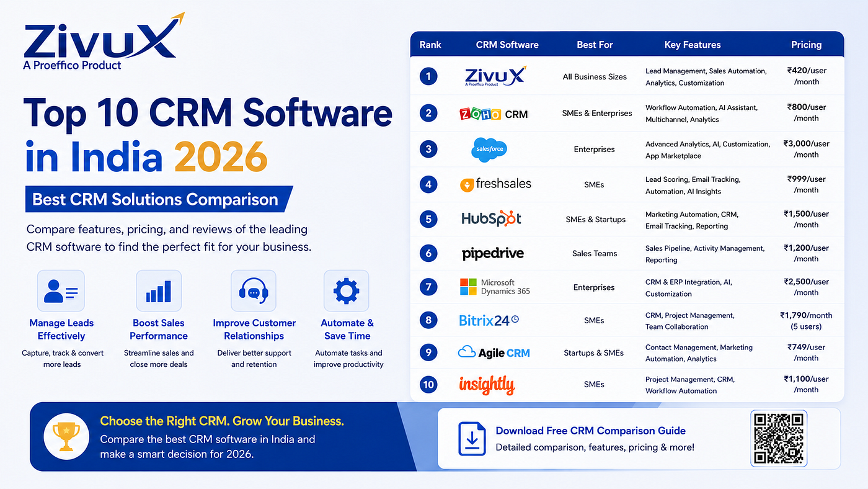Click the Sales Teams cell
The height and width of the screenshot is (489, 868).
coord(595,253)
